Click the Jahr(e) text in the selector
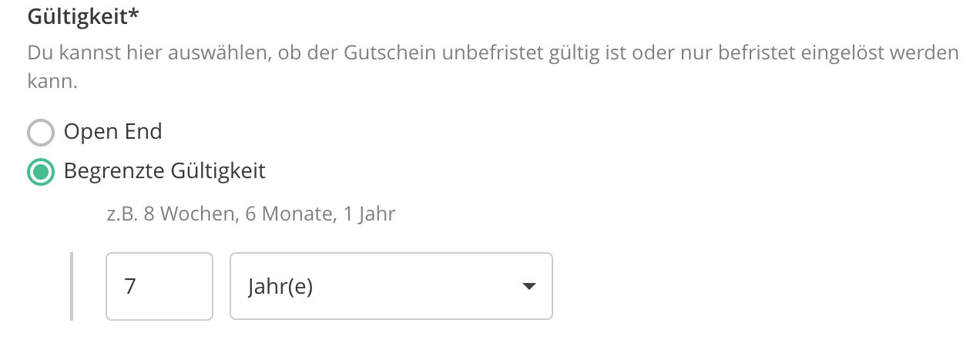This screenshot has height=347, width=980. (280, 287)
